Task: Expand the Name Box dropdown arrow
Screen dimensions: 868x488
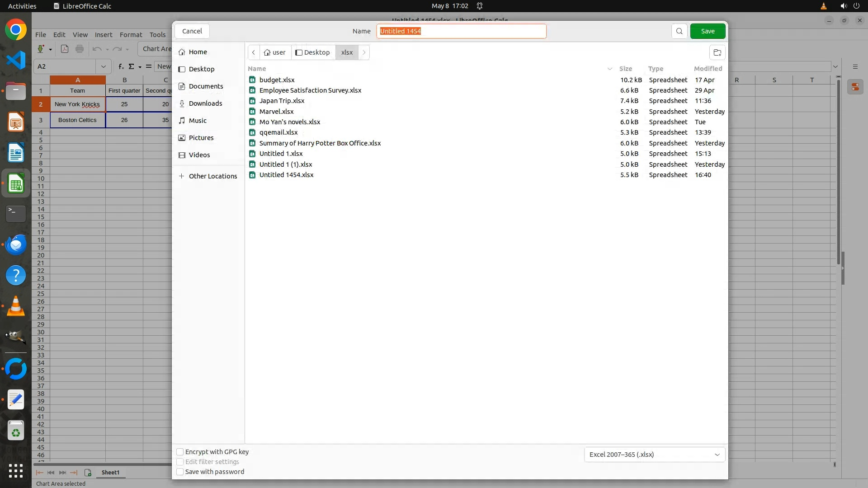Action: pos(103,66)
